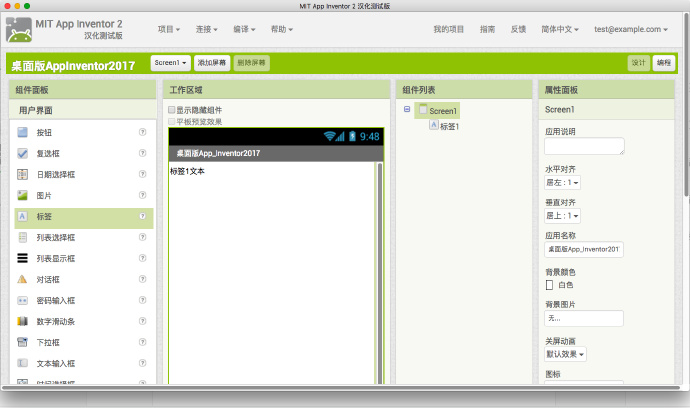Open the 反馈 link

tap(518, 29)
